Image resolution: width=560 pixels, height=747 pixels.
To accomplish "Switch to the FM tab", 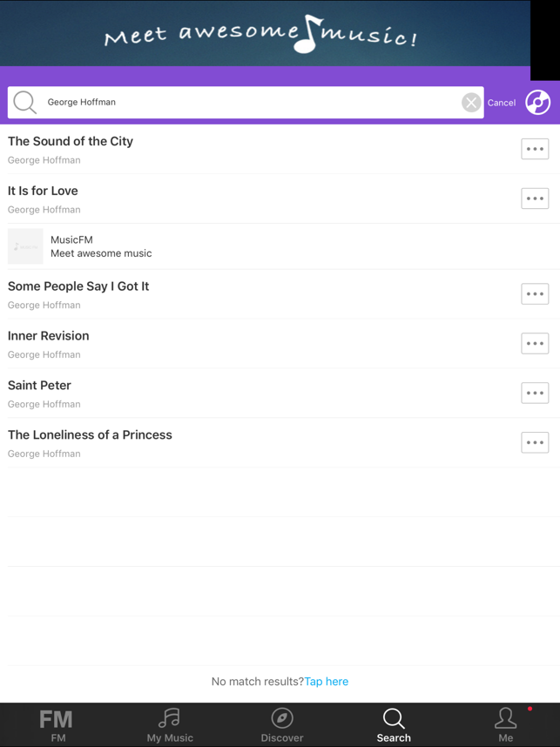I will pyautogui.click(x=57, y=725).
